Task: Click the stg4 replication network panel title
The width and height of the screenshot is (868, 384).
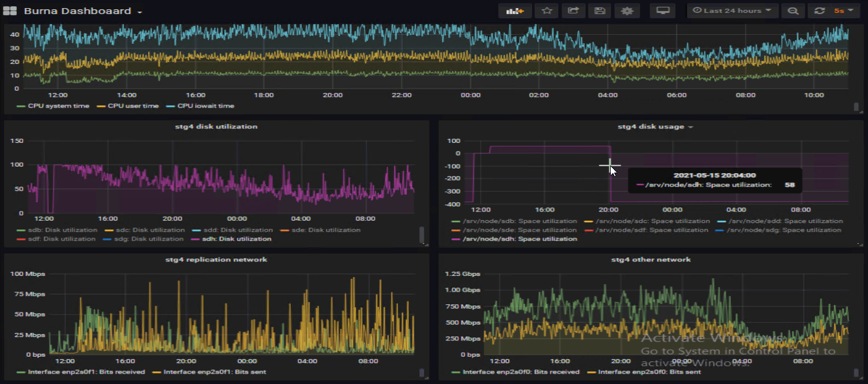Action: (217, 259)
